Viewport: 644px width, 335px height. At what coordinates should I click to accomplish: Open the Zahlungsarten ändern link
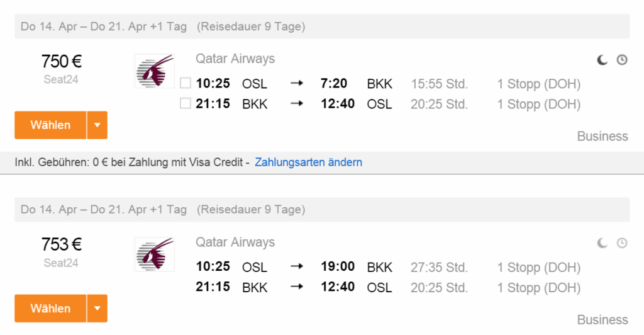[308, 162]
